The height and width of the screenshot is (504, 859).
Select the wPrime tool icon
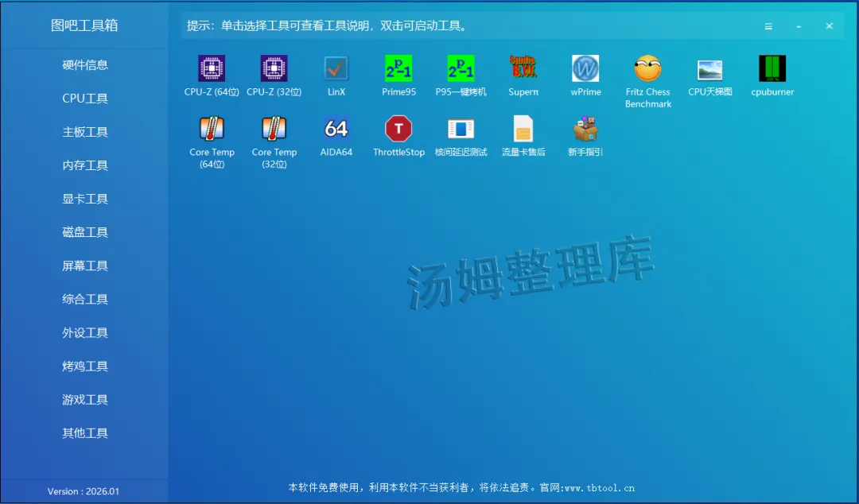[585, 68]
